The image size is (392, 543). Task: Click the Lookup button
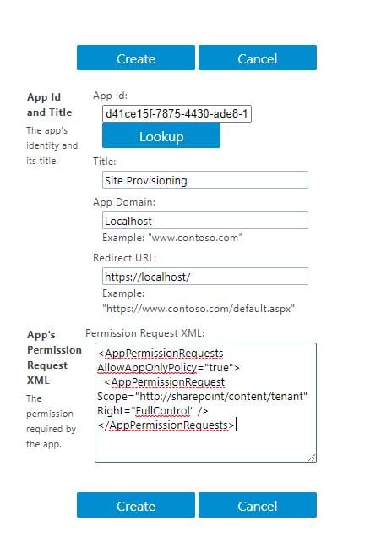[x=161, y=136]
